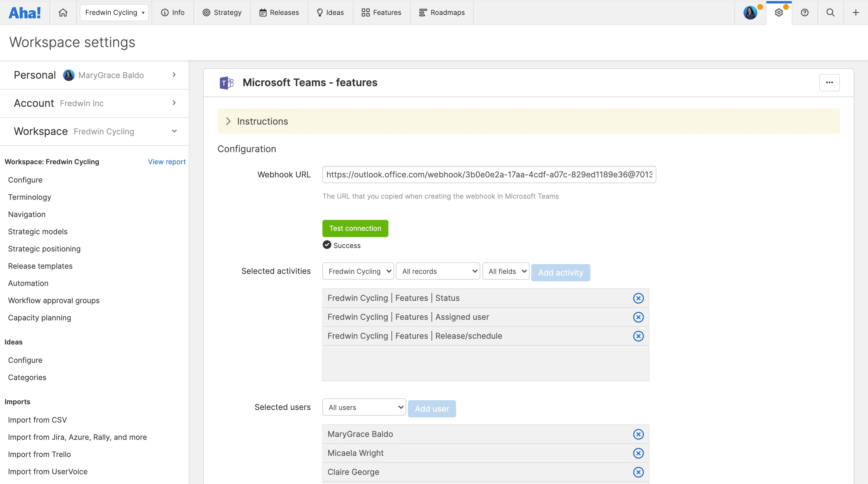The image size is (868, 484).
Task: Open the All users dropdown
Action: click(x=364, y=407)
